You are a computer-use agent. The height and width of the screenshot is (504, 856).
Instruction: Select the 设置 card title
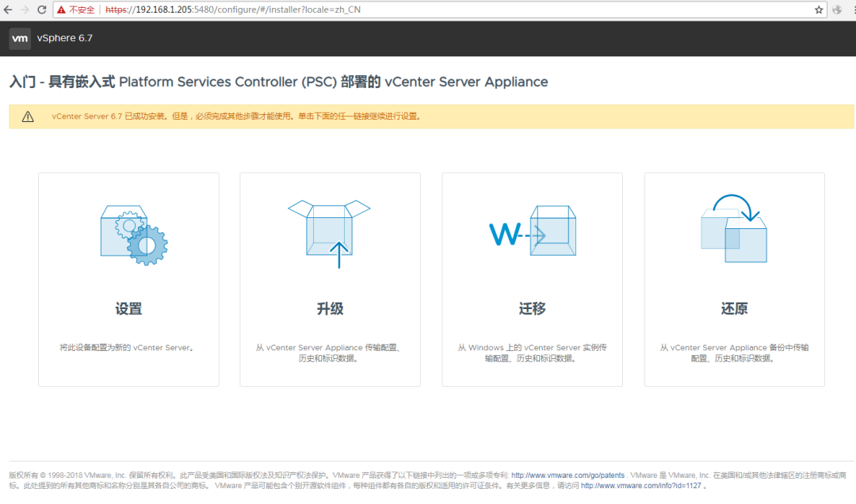point(129,308)
